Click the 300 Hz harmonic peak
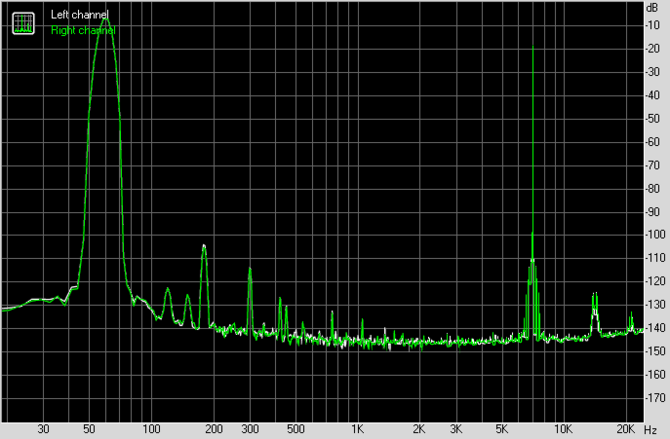 pyautogui.click(x=250, y=270)
